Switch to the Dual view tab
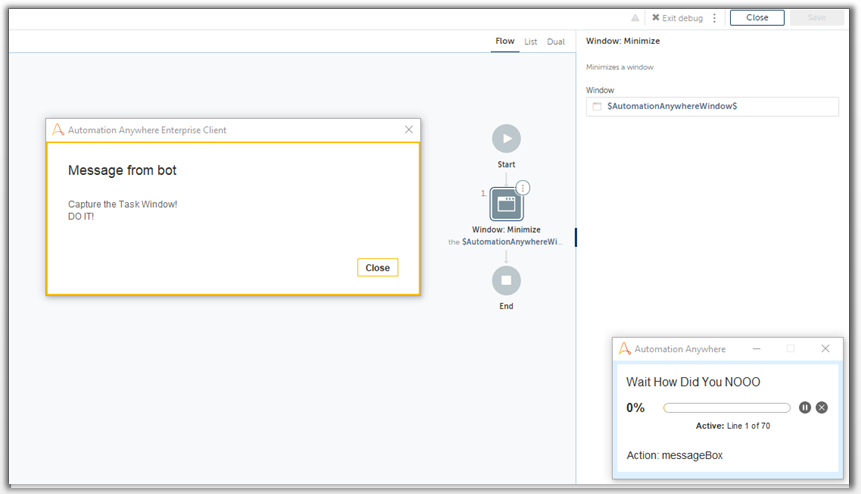This screenshot has height=494, width=861. (x=556, y=42)
